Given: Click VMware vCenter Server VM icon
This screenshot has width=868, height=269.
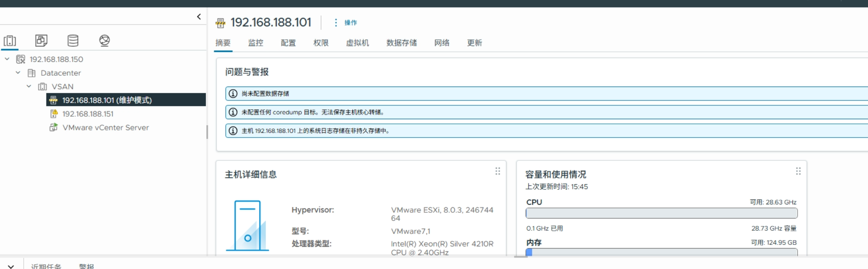Looking at the screenshot, I should [x=54, y=127].
